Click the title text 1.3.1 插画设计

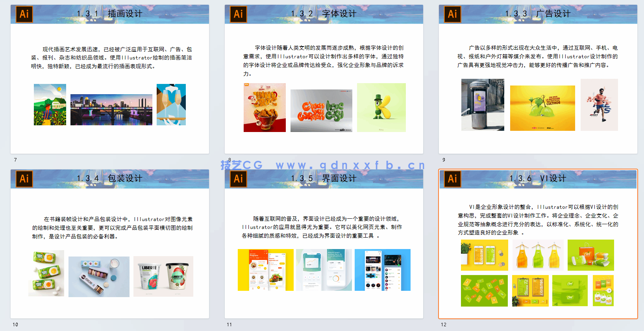tap(109, 14)
